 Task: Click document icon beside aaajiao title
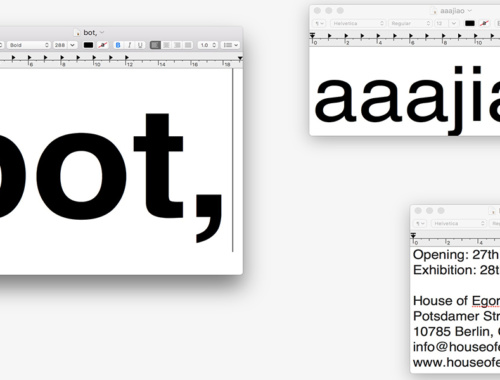[x=434, y=11]
